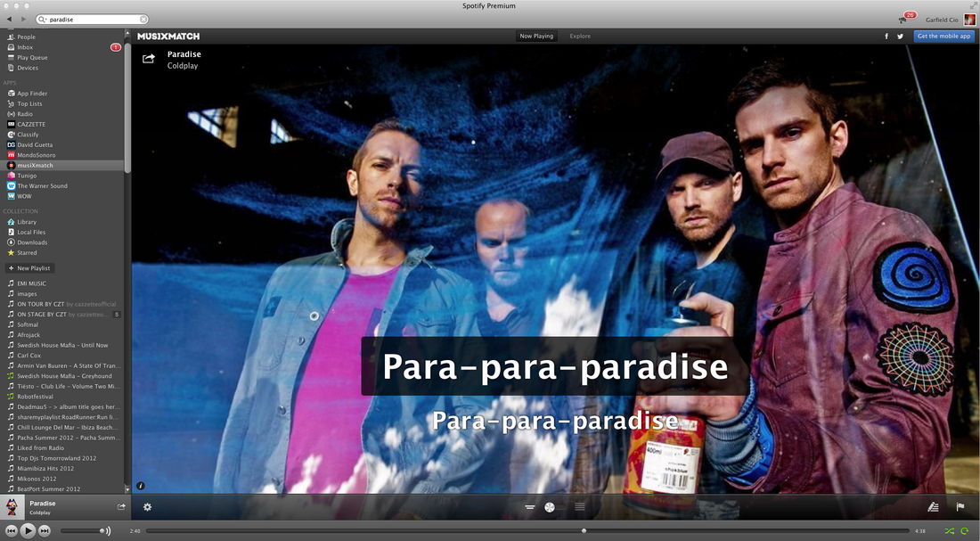Image resolution: width=980 pixels, height=541 pixels.
Task: Open The Warner Sound app icon
Action: point(11,186)
